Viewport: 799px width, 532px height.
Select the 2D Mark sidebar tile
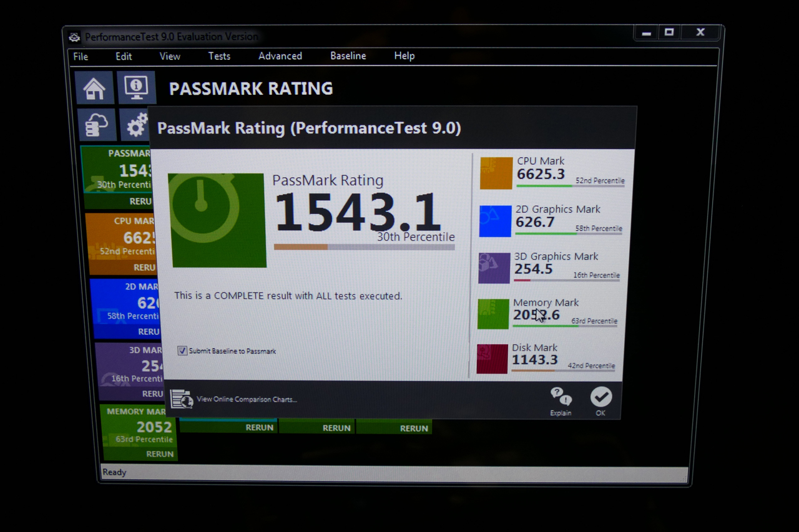coord(125,309)
